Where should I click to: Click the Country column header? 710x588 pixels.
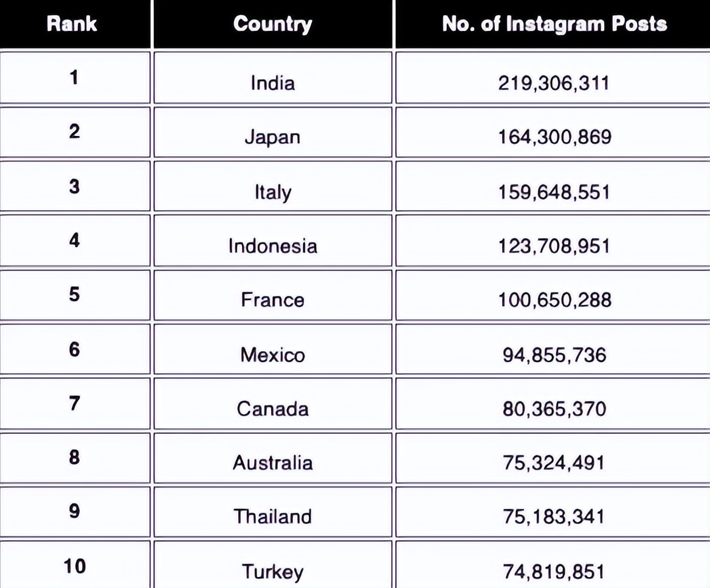(272, 24)
